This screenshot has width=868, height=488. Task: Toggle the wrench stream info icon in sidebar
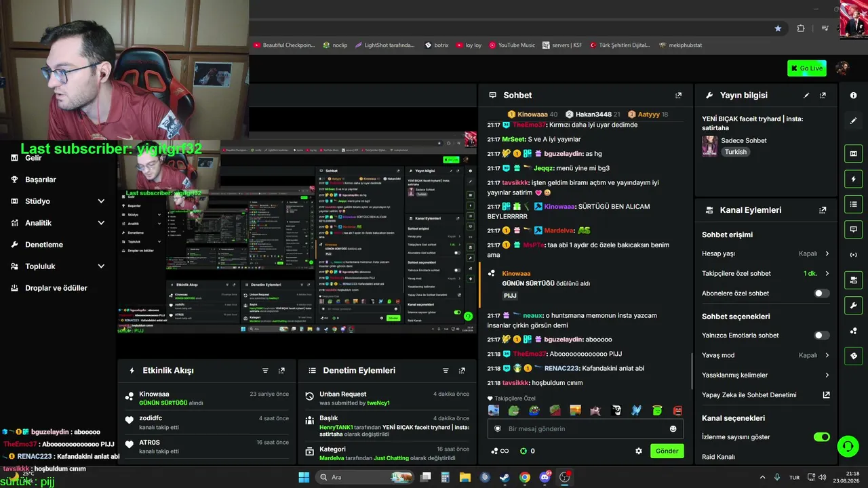(x=854, y=305)
